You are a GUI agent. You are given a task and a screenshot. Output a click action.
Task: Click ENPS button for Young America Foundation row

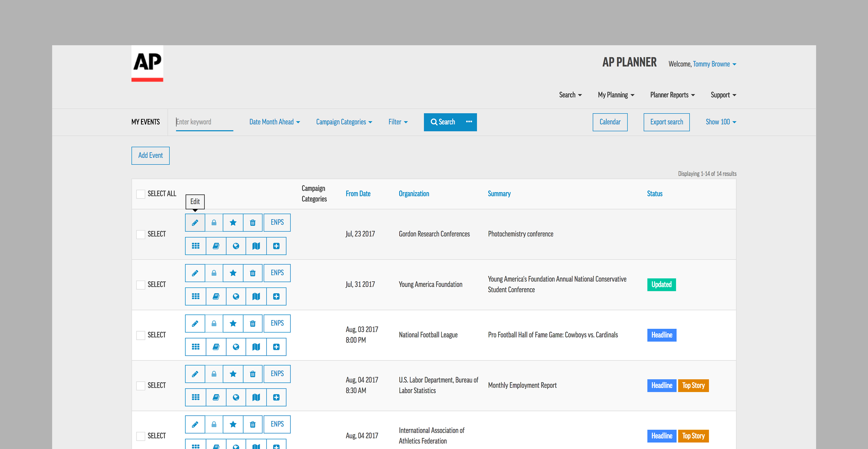(277, 273)
